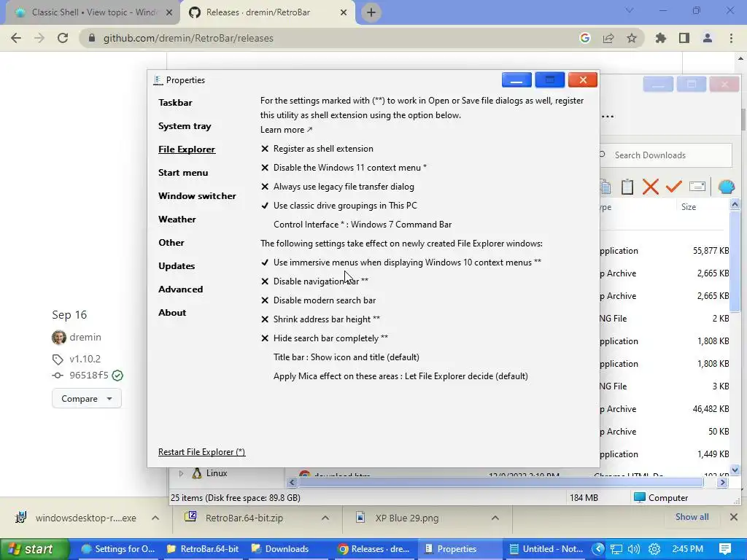Open the Weather section
This screenshot has height=560, width=747.
coord(177,219)
